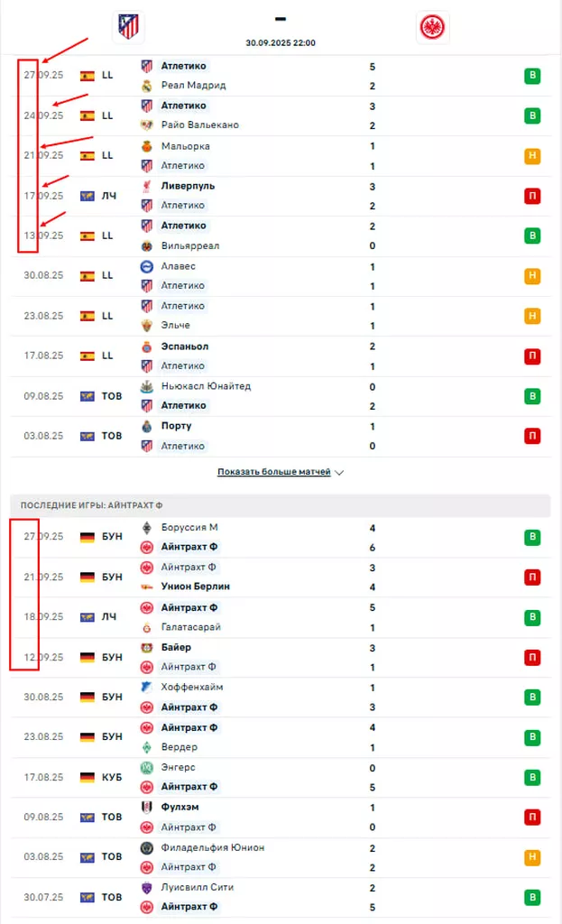Open the Galatasaray crest icon
The width and height of the screenshot is (562, 924).
147,627
